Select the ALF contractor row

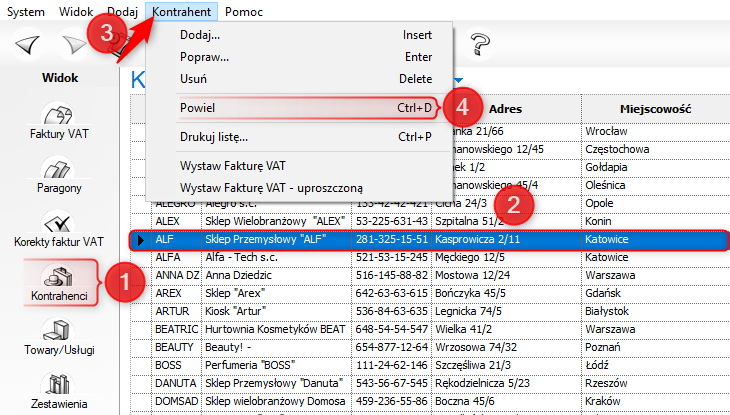pos(428,239)
